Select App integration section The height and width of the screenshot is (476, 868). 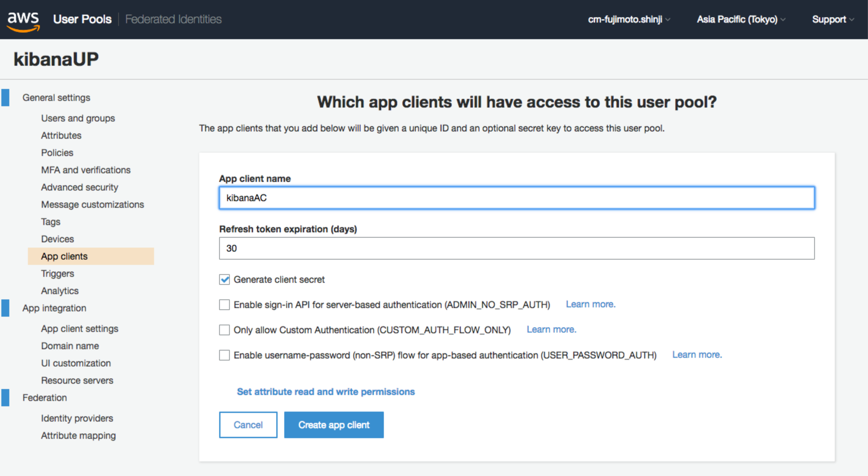(54, 308)
